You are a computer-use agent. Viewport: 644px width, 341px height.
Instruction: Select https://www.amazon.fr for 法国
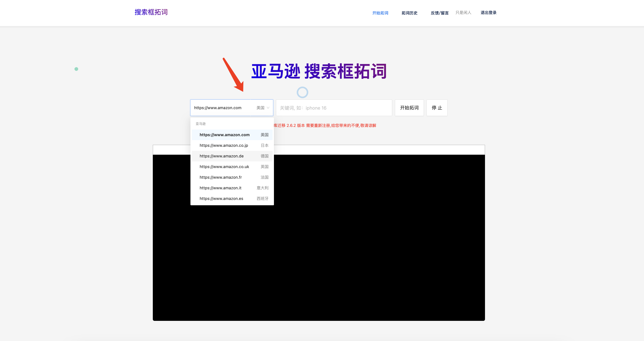[x=221, y=177]
